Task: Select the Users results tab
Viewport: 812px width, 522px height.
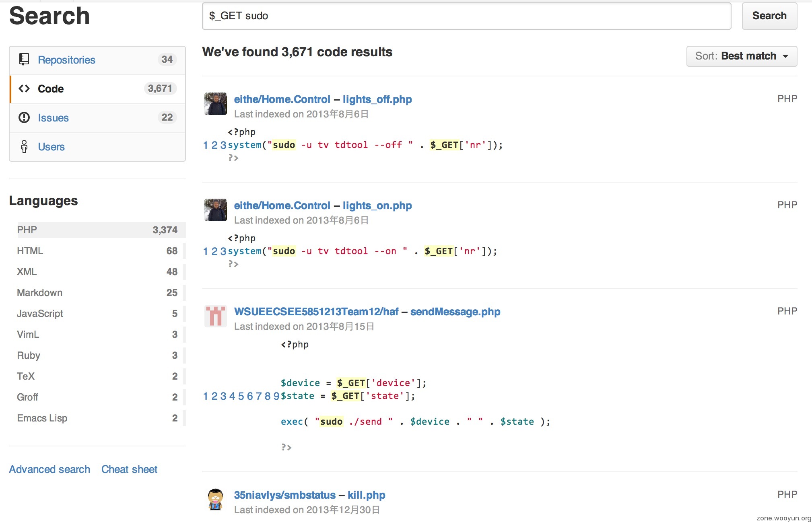Action: 51,147
